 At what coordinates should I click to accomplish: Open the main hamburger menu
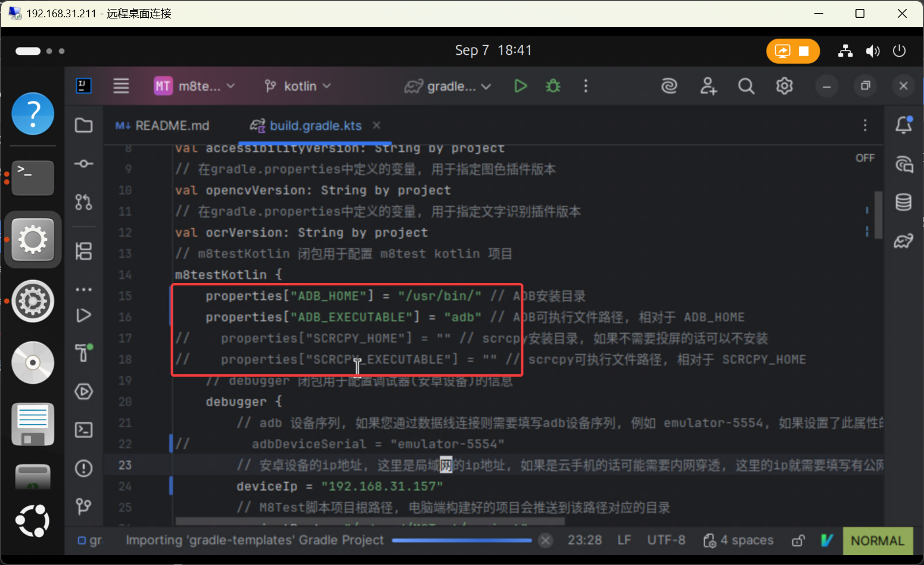[x=121, y=86]
